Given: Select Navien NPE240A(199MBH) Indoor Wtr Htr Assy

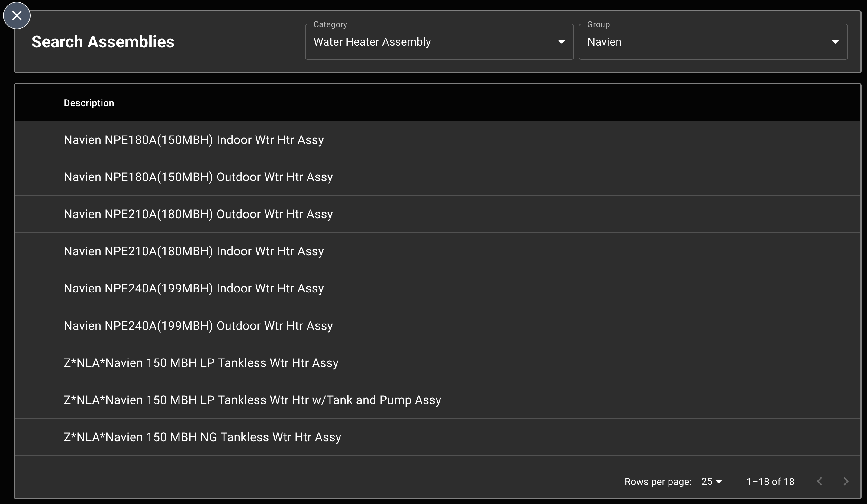Looking at the screenshot, I should (193, 288).
